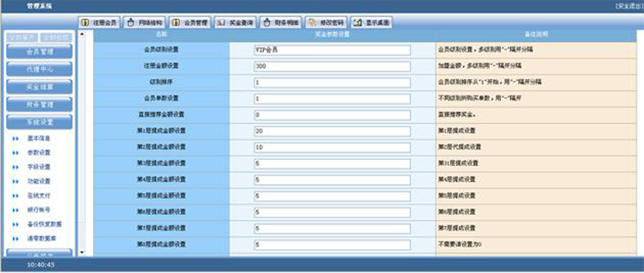Screen dimensions: 644x273
Task: Open 注册会员 in the top toolbar
Action: point(99,23)
